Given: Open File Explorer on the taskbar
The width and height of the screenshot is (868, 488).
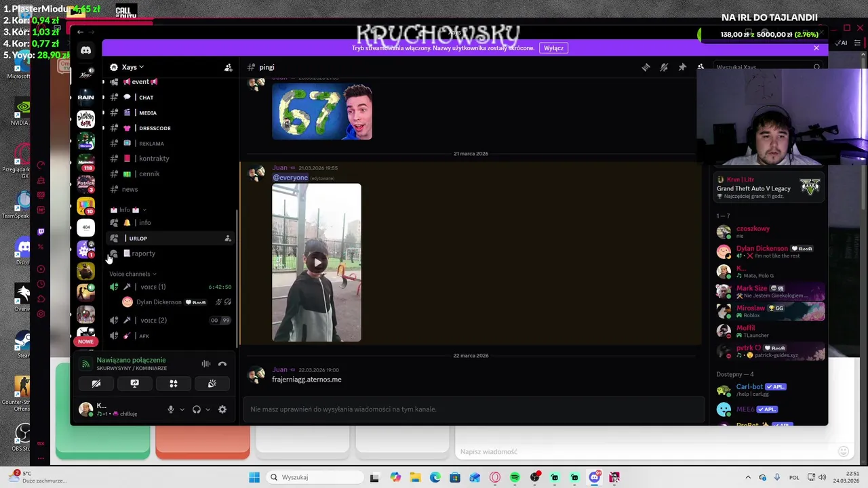Looking at the screenshot, I should click(x=415, y=477).
